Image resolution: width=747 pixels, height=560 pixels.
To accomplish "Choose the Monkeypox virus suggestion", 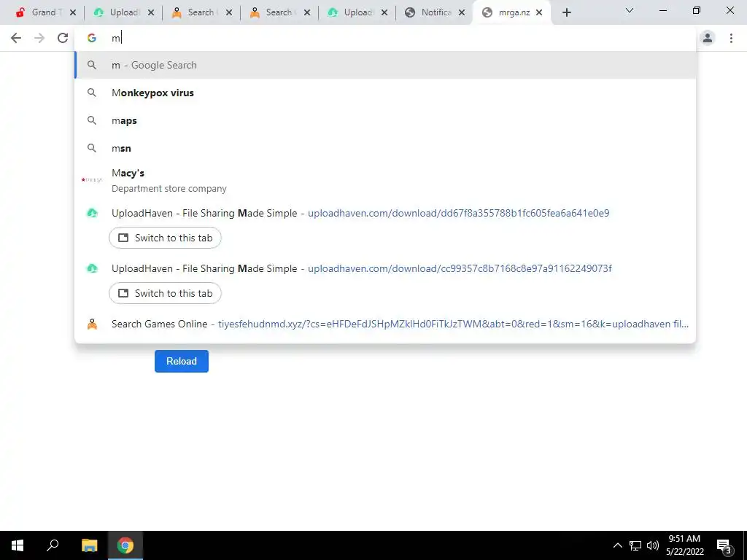I will coord(385,93).
